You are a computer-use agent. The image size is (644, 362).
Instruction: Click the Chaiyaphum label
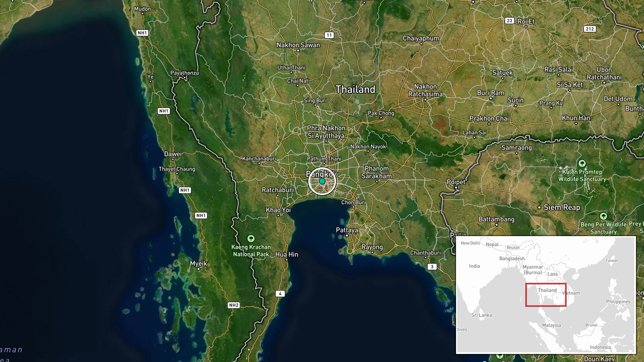pos(421,38)
